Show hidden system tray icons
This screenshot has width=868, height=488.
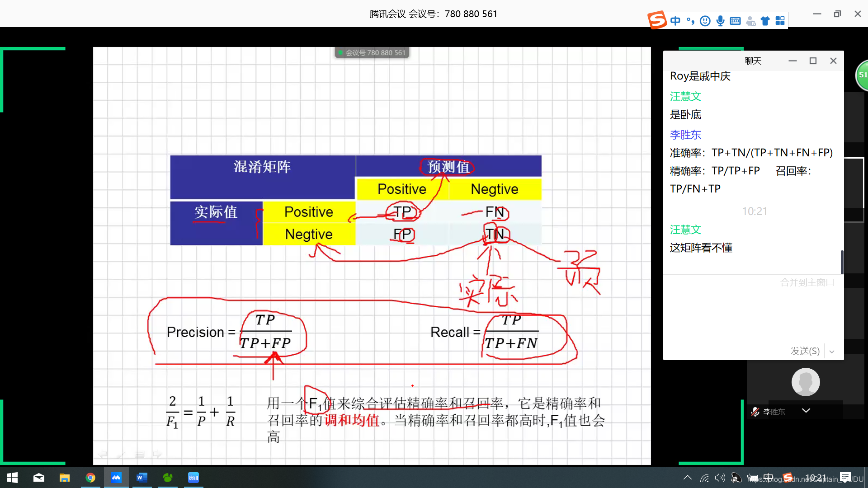(x=688, y=478)
